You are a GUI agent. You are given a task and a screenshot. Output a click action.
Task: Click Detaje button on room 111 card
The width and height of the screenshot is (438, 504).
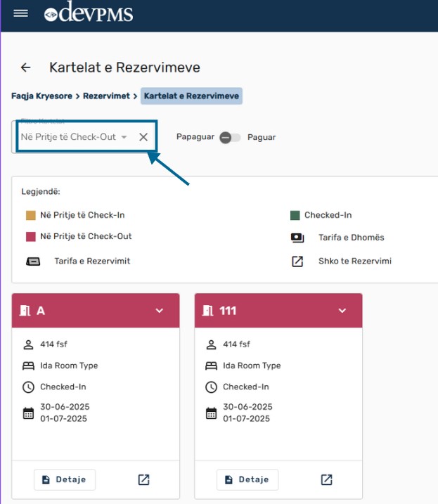(247, 479)
